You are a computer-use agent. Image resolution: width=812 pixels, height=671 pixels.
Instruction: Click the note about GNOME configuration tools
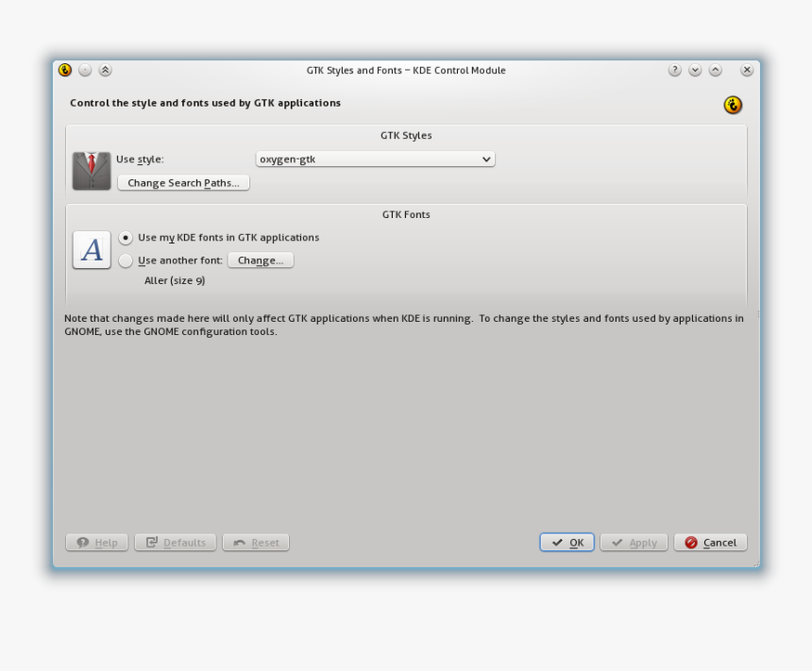click(404, 325)
